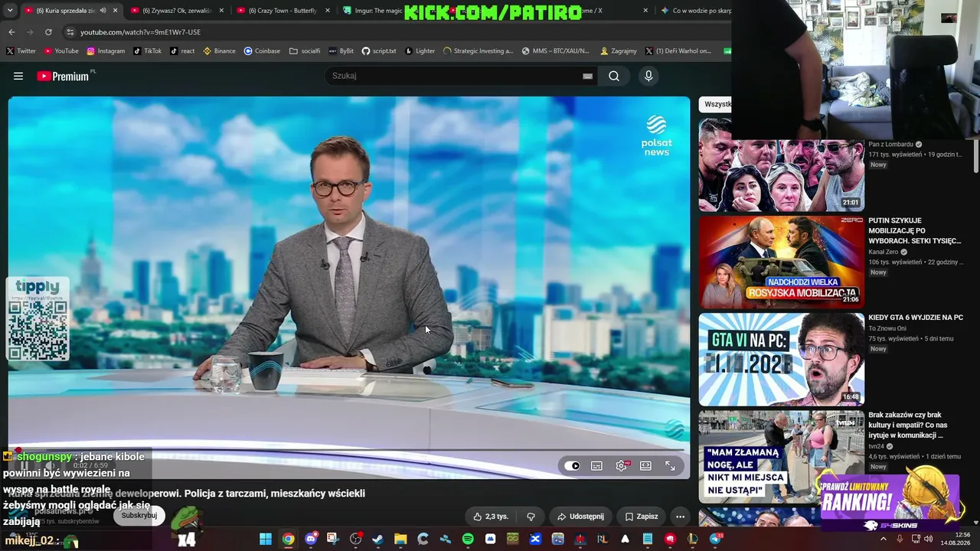This screenshot has width=980, height=551.
Task: Open the To Znowu Oni channel name
Action: (x=887, y=328)
